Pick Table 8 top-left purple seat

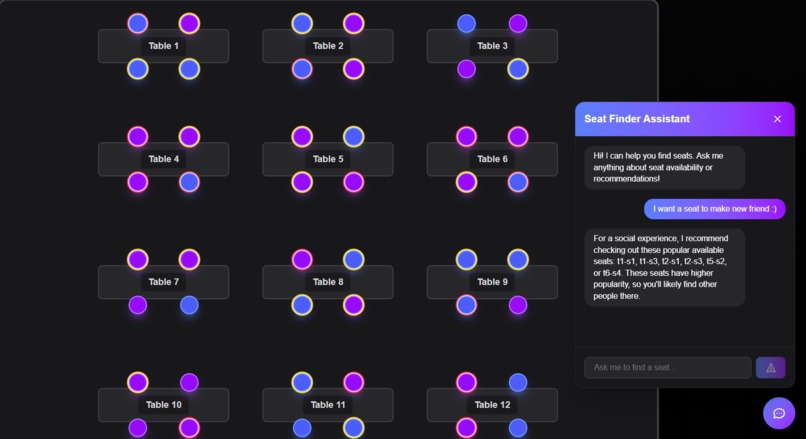point(302,260)
